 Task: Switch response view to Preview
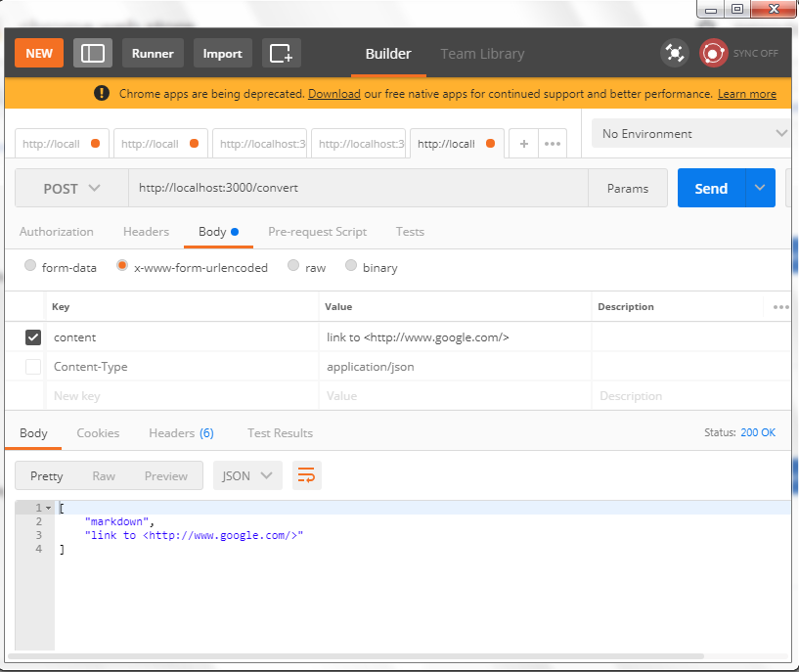click(x=166, y=475)
